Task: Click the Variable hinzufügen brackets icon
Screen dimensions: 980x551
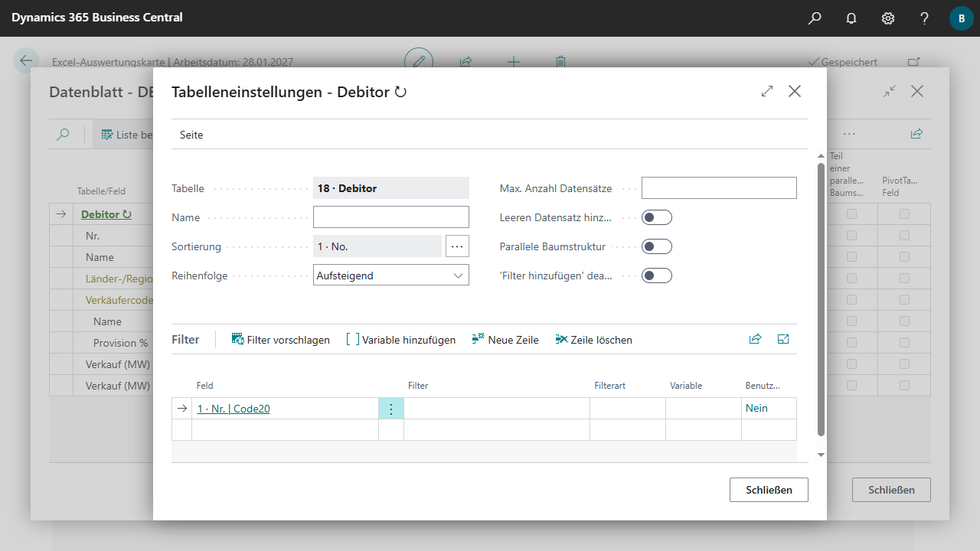Action: coord(352,339)
